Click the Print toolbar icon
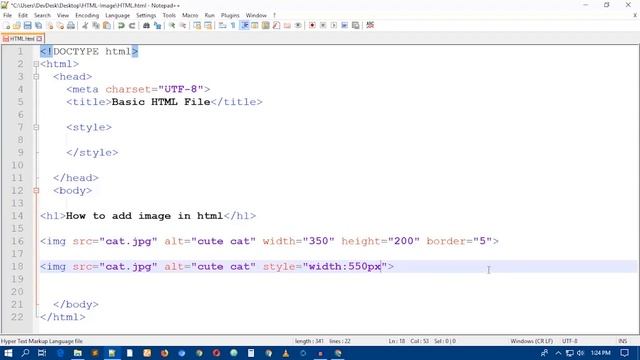Image resolution: width=640 pixels, height=360 pixels. click(x=71, y=26)
